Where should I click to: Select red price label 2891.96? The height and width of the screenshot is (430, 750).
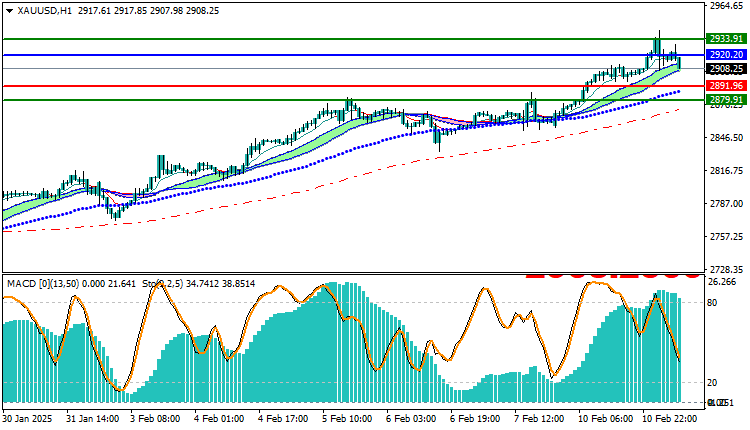tap(726, 86)
